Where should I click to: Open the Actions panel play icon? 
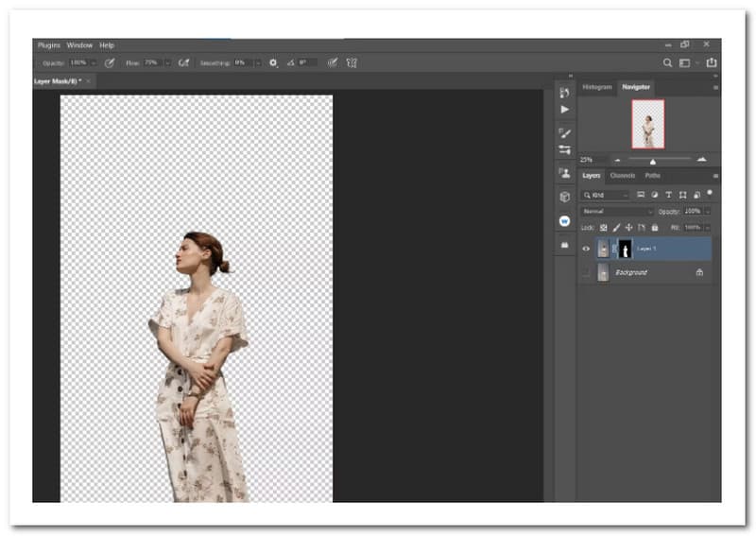[564, 110]
